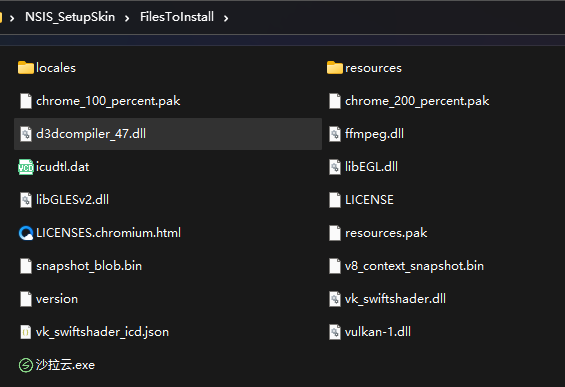Expand the chevron after FilesToInstall
This screenshot has height=387, width=565.
coord(226,18)
